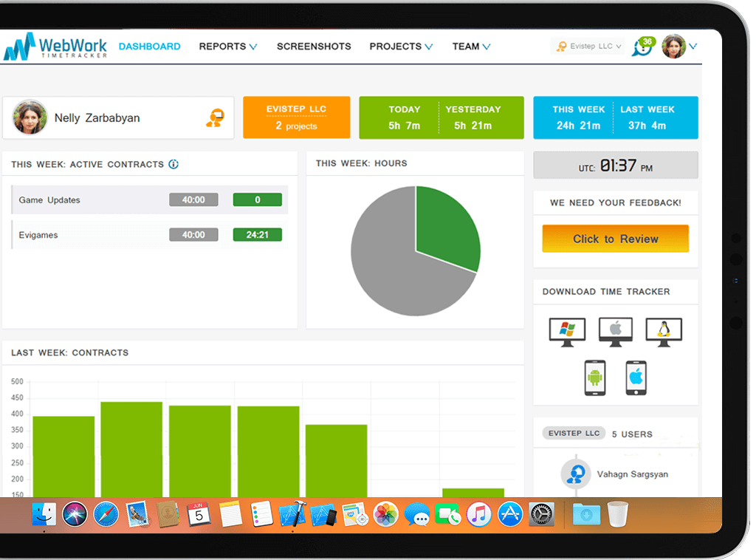Open the Evistep LLC 2 projects card
This screenshot has height=560, width=756.
click(297, 117)
